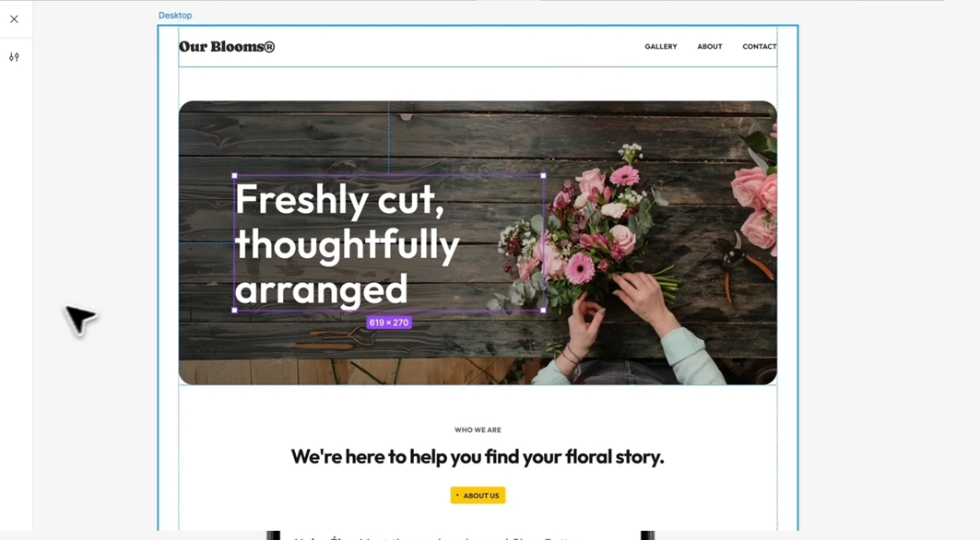Open the ABOUT navigation link
This screenshot has width=980, height=540.
709,46
